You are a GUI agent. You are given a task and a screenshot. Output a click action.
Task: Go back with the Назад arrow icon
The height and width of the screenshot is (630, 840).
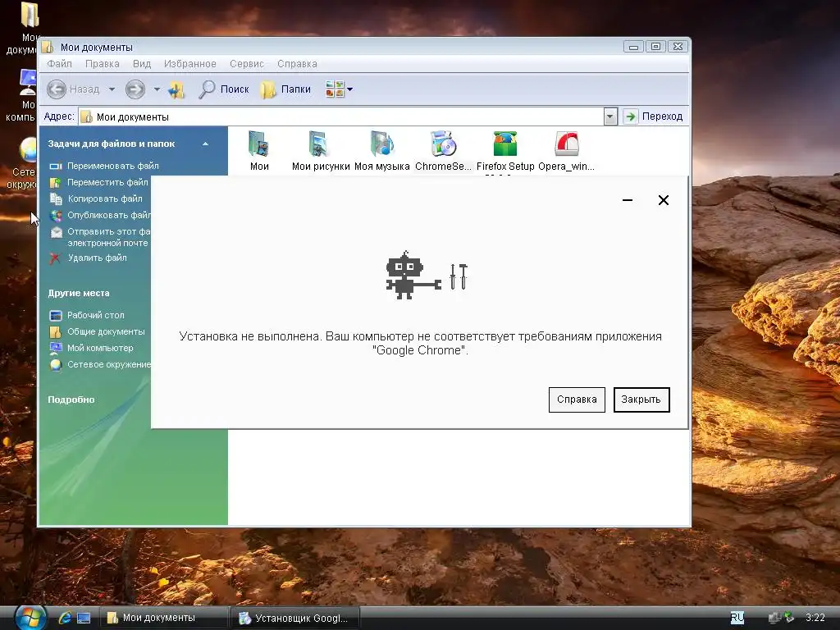point(57,89)
